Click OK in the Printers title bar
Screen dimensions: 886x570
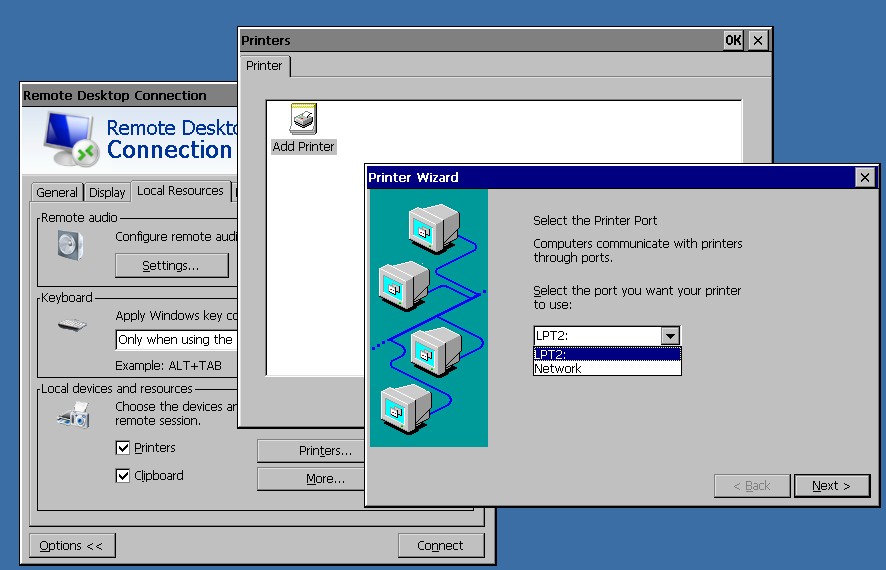point(733,40)
